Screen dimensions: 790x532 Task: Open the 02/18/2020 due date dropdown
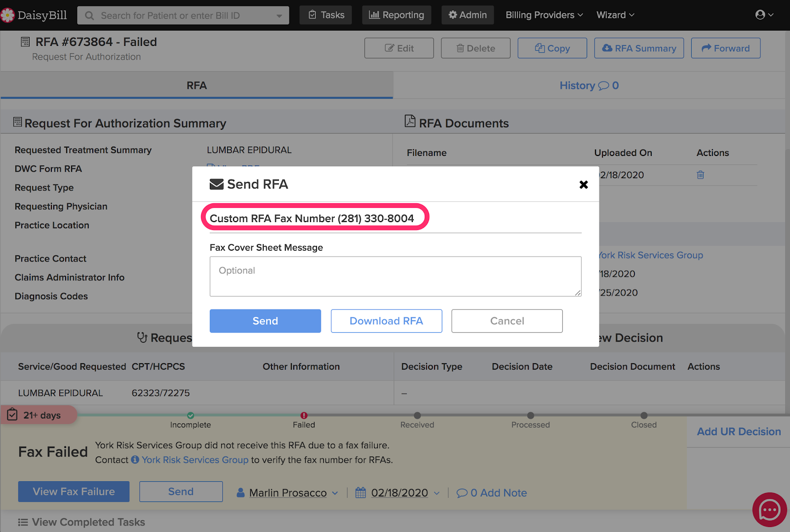[x=436, y=493]
